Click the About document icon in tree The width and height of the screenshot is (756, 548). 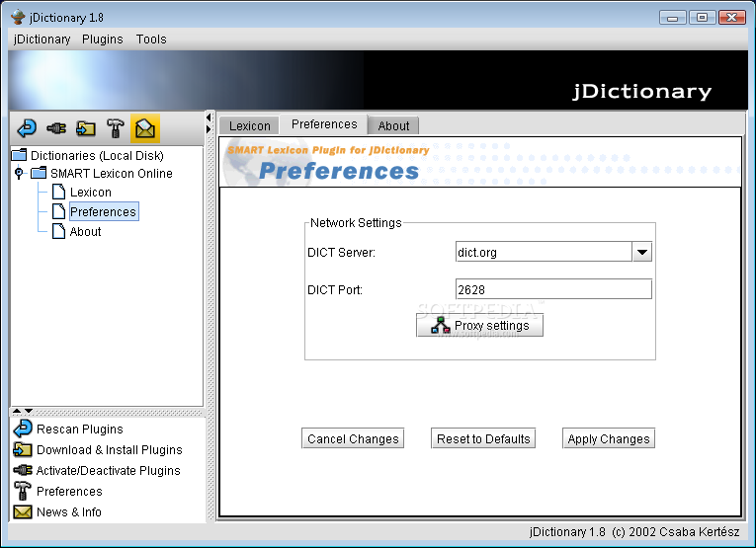pyautogui.click(x=59, y=231)
